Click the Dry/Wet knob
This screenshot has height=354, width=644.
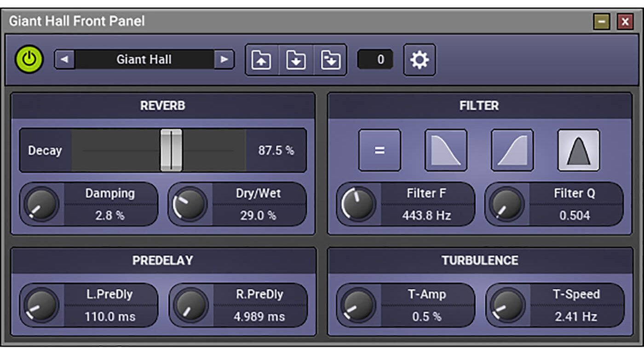(x=190, y=204)
